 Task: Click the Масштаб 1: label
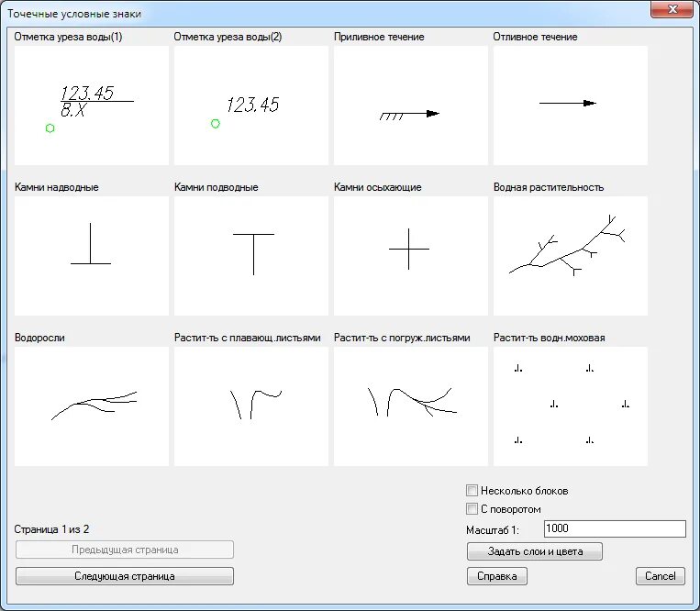[x=493, y=530]
